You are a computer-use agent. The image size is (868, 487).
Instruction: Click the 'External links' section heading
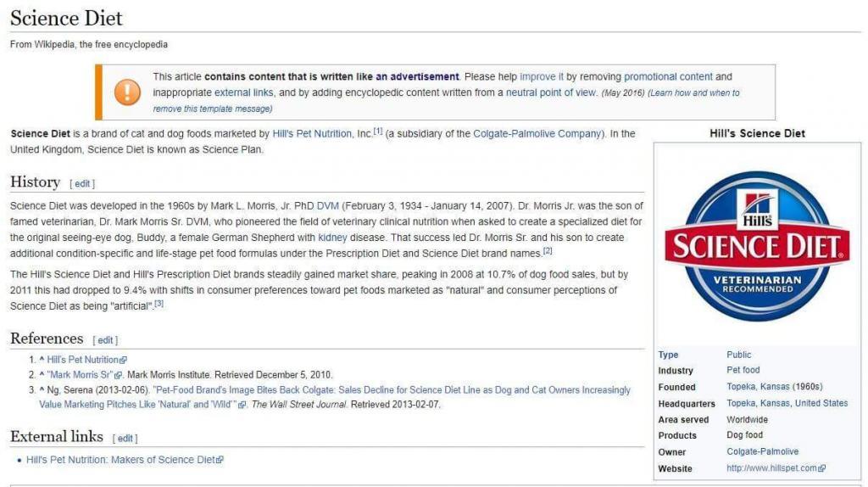pos(57,437)
